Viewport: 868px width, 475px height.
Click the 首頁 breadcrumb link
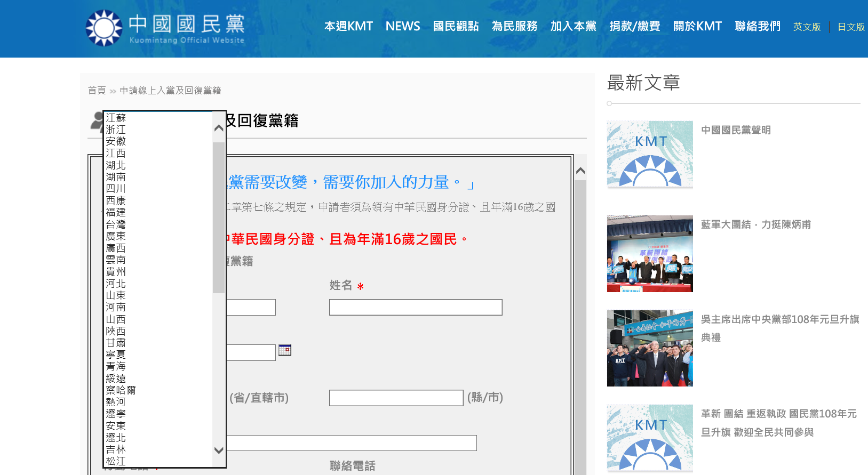click(x=97, y=91)
